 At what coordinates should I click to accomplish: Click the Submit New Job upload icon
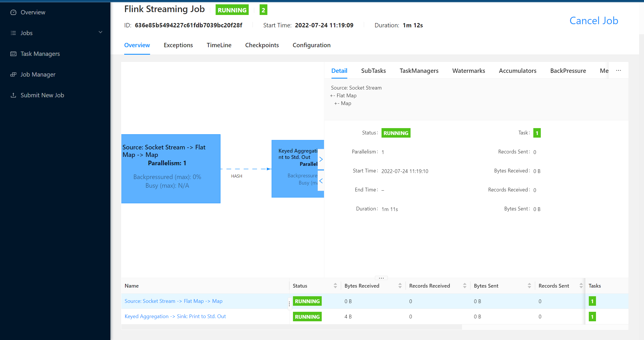(13, 95)
